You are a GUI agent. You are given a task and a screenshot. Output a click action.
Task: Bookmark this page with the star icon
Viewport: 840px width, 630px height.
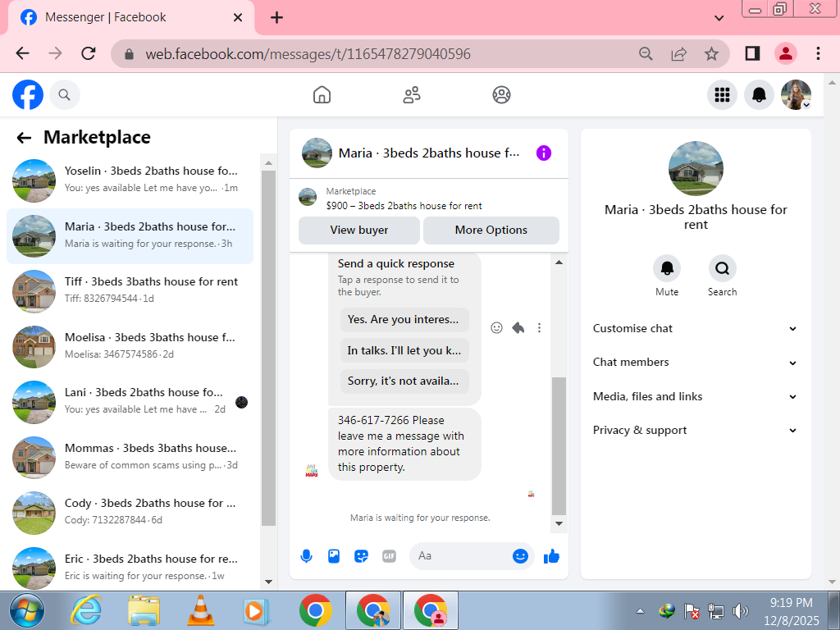(x=711, y=53)
